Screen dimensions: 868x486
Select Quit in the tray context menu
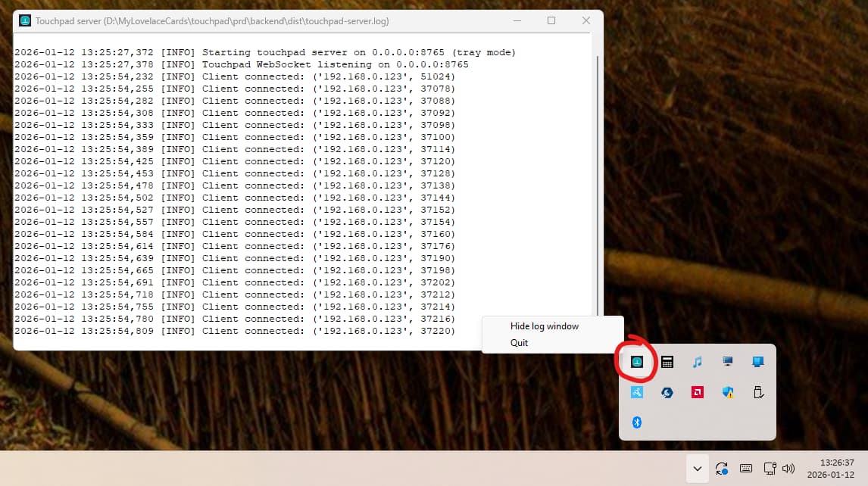coord(519,343)
